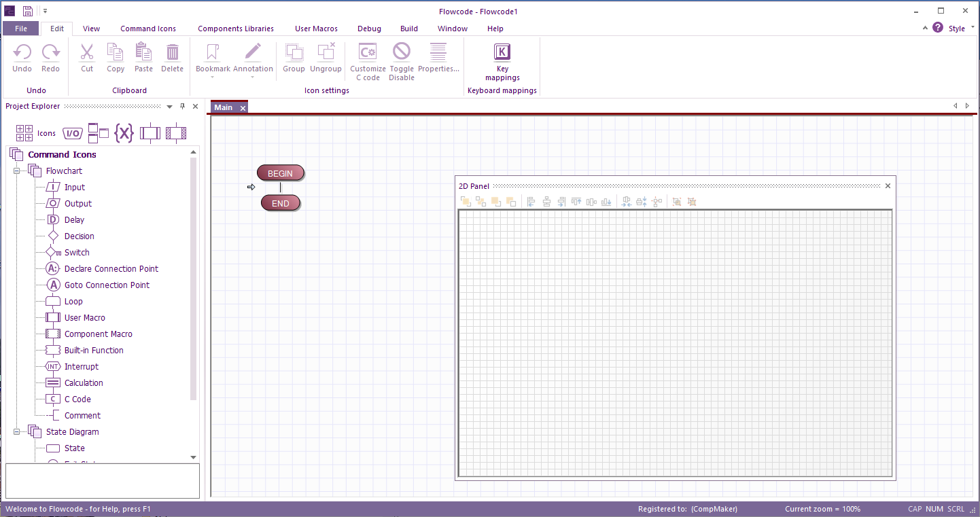Click align left icon in 2D Panel toolbar

click(531, 202)
